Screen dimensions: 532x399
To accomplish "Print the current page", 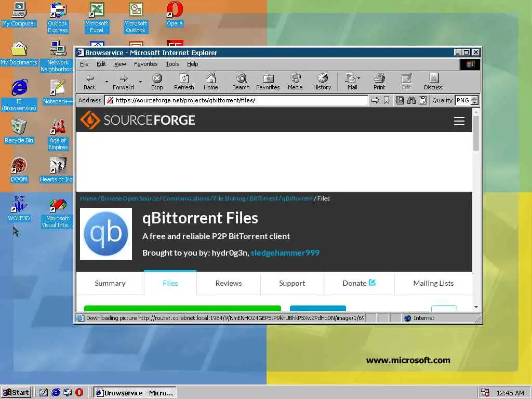I will point(379,82).
